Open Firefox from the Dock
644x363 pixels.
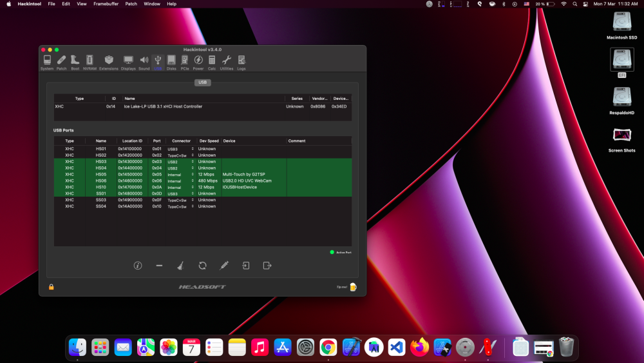click(x=419, y=348)
